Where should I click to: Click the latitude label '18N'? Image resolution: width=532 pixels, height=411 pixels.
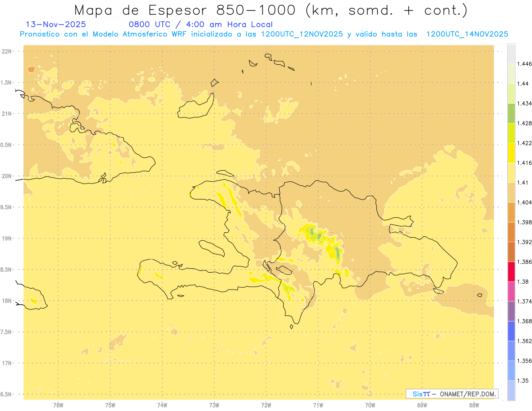pyautogui.click(x=6, y=301)
